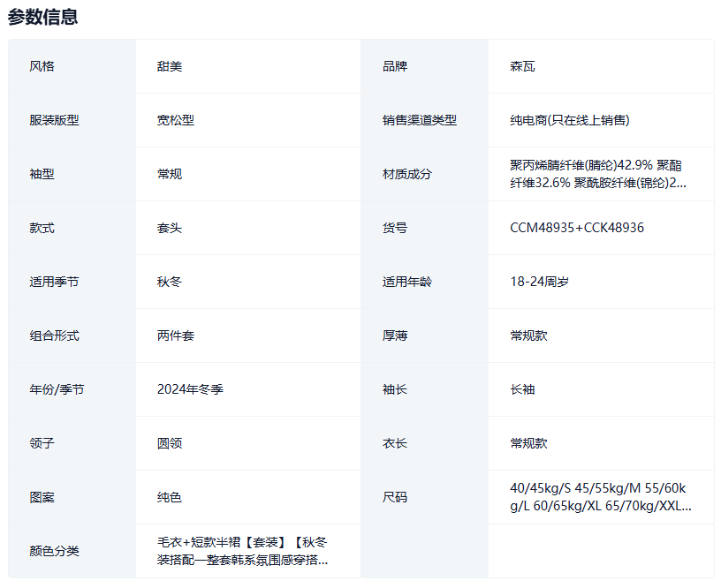The width and height of the screenshot is (721, 588).
Task: Select the 长袖 sleeve length value
Action: [522, 389]
